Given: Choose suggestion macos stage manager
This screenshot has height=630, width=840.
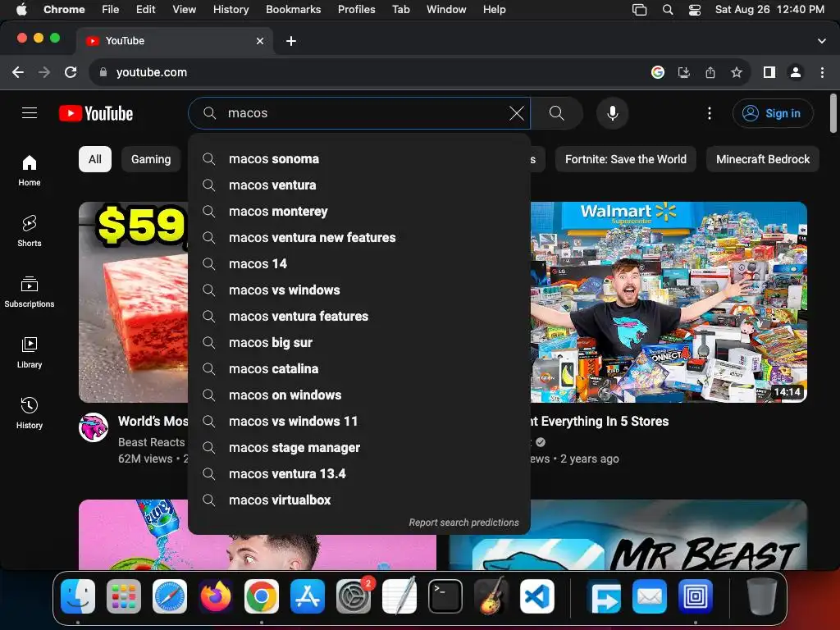Looking at the screenshot, I should coord(359,447).
